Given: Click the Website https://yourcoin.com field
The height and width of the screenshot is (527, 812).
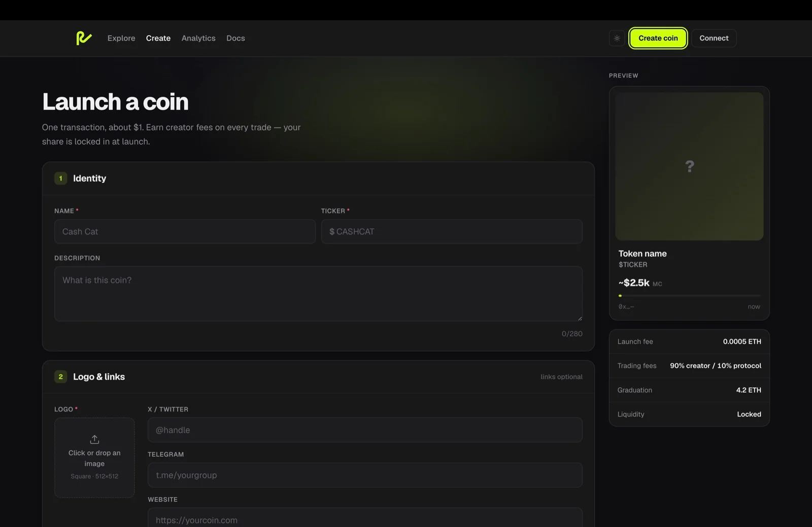Looking at the screenshot, I should point(365,517).
